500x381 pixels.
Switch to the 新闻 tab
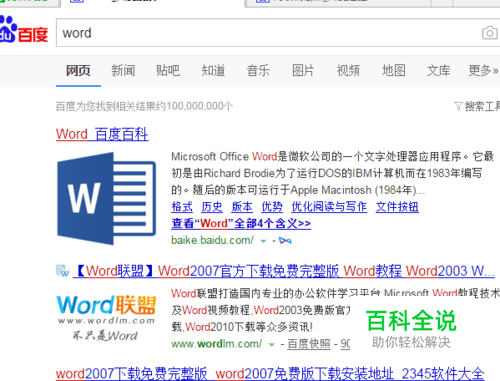(x=123, y=71)
